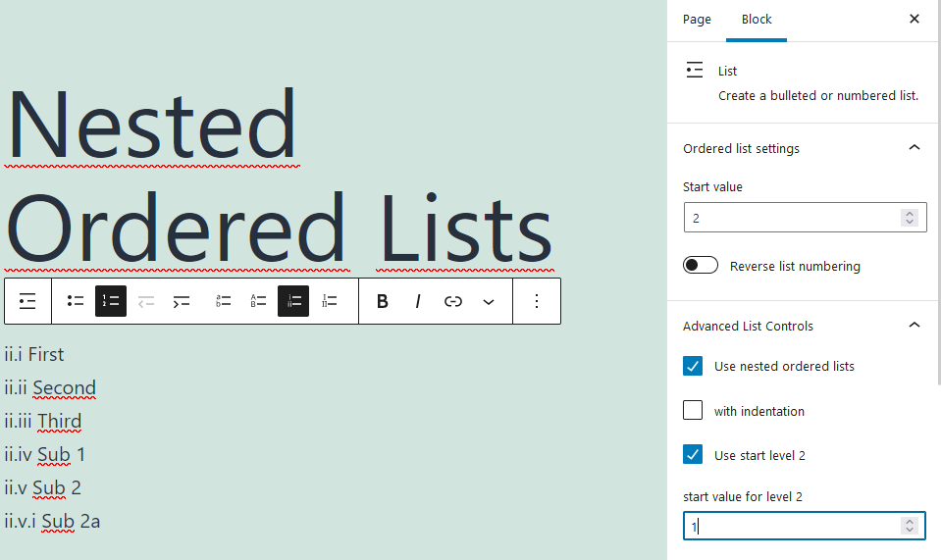Indent the current list item
941x560 pixels.
click(182, 301)
